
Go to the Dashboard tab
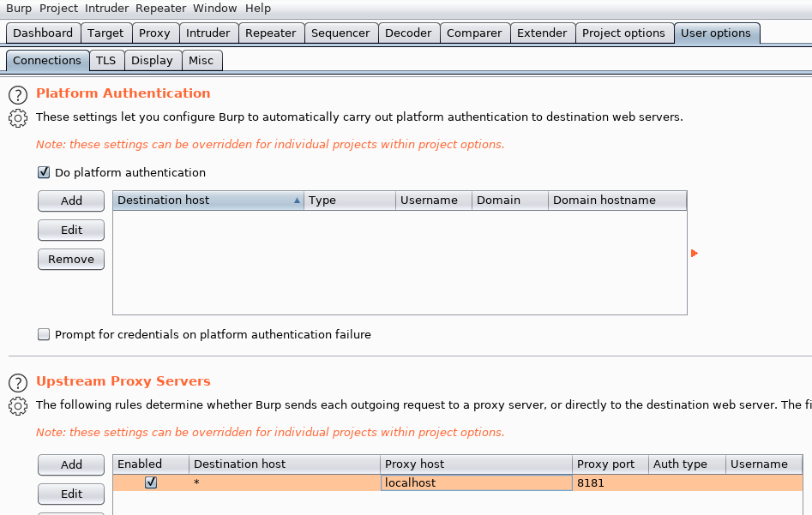pos(43,33)
